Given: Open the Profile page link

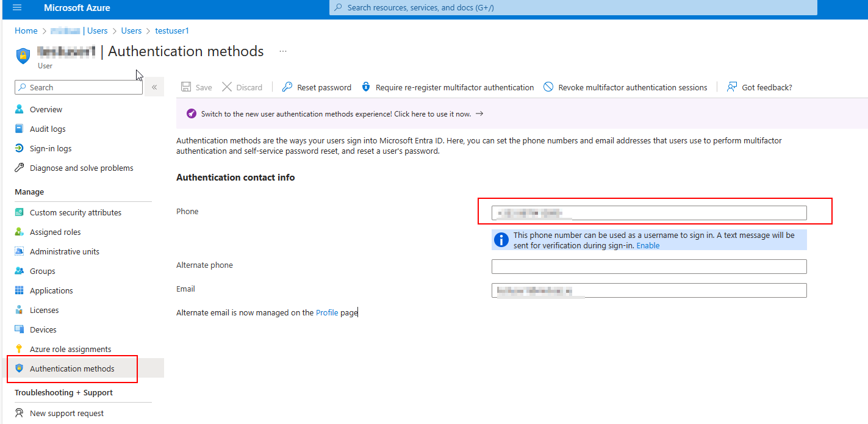Looking at the screenshot, I should coord(327,312).
